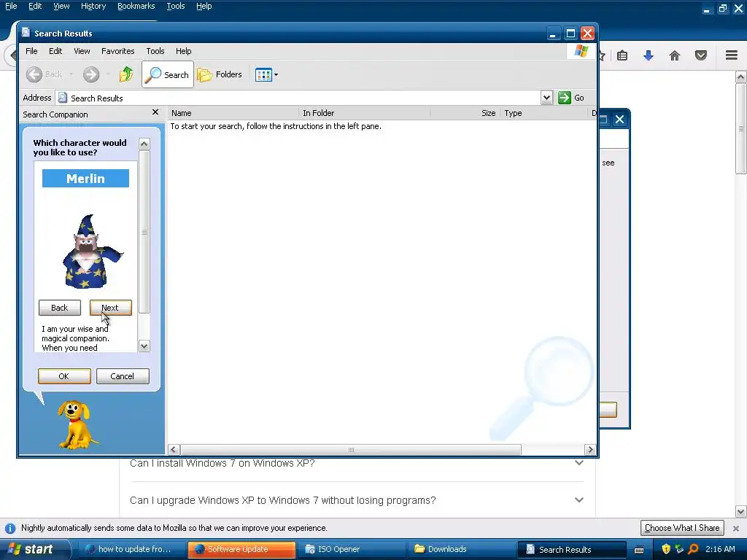Click the Firefox page scroll-down arrow
Image resolution: width=747 pixels, height=560 pixels.
click(x=741, y=512)
